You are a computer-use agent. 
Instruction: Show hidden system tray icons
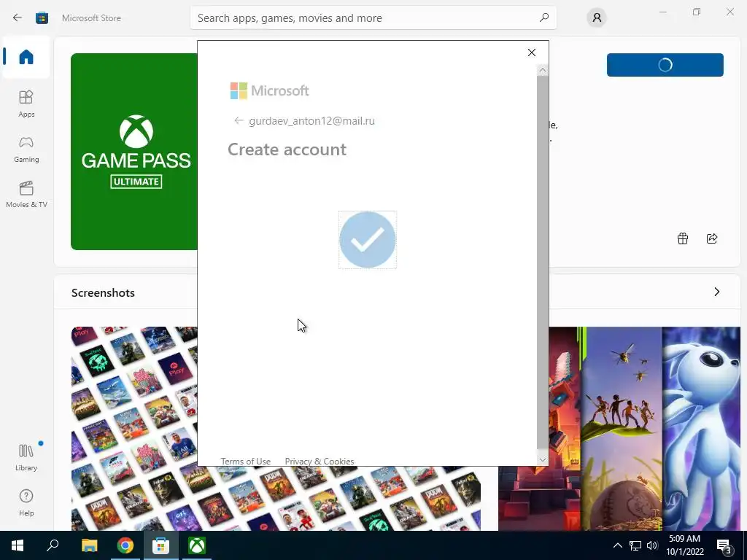[x=617, y=545]
